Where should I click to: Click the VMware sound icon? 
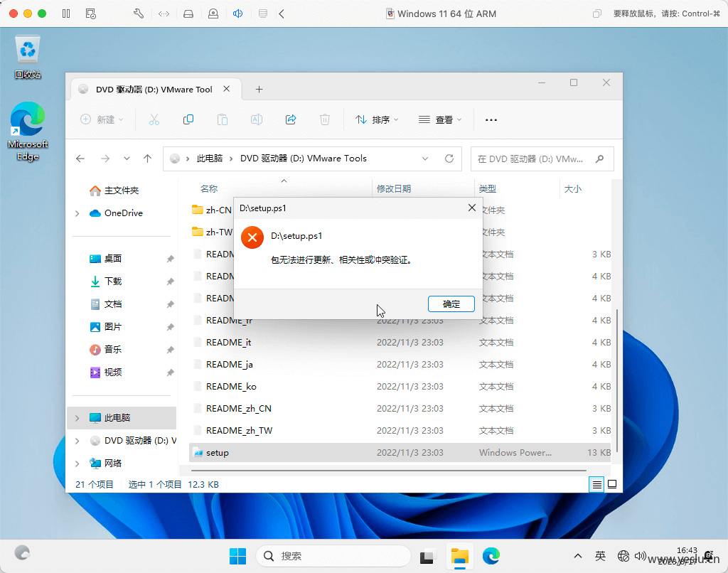pyautogui.click(x=237, y=14)
